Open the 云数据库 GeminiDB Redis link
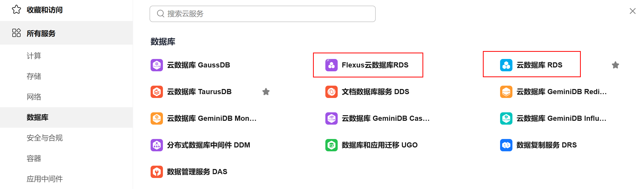 pyautogui.click(x=561, y=92)
